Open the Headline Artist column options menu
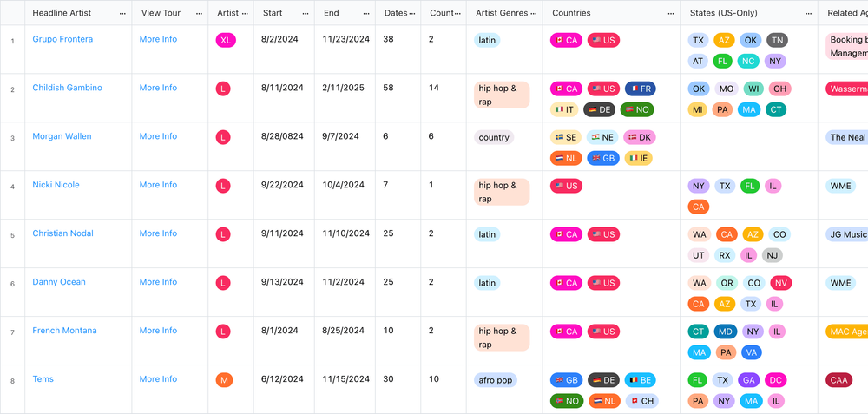This screenshot has width=868, height=414. pyautogui.click(x=122, y=13)
